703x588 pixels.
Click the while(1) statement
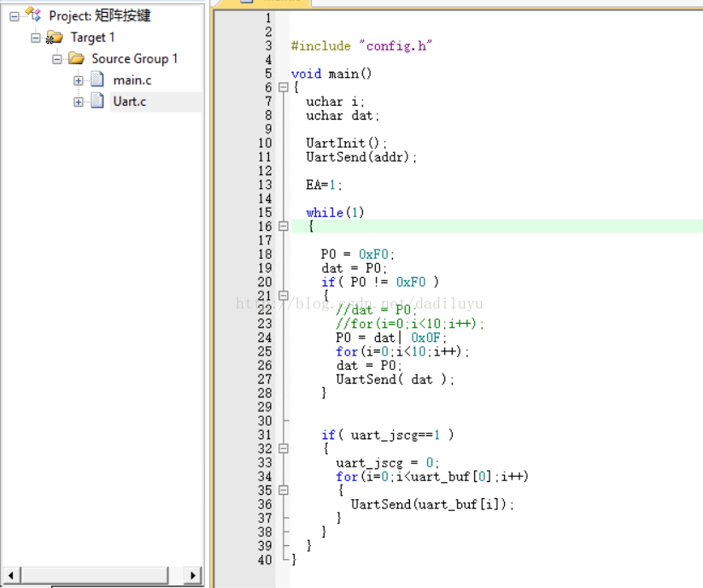tap(336, 212)
